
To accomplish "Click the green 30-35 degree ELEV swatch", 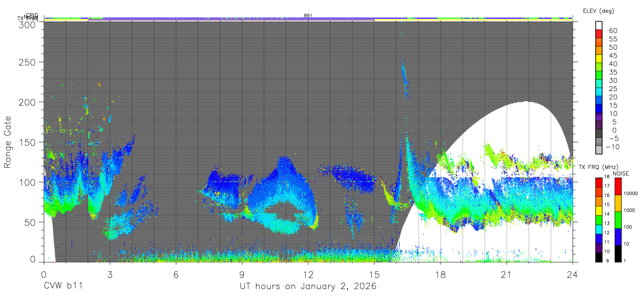I will click(x=599, y=75).
